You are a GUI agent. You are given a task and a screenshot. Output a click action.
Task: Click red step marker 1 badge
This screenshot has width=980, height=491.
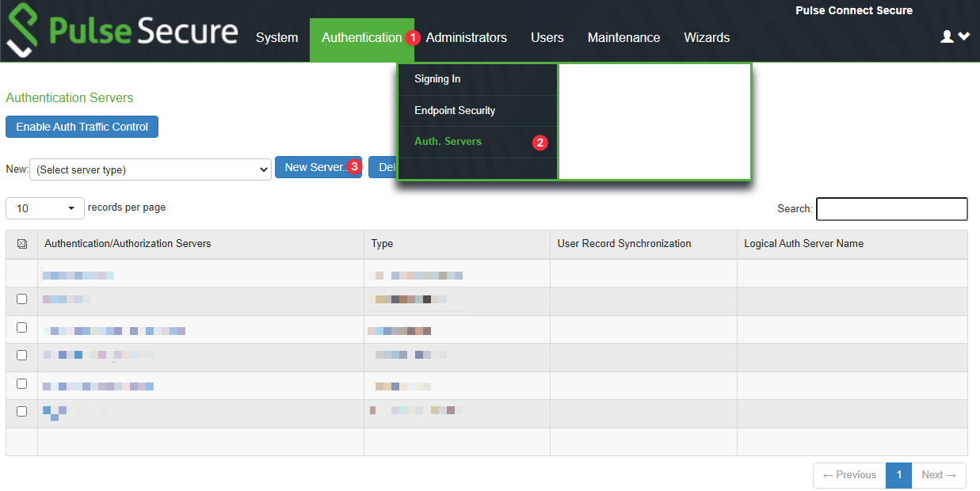pos(412,37)
